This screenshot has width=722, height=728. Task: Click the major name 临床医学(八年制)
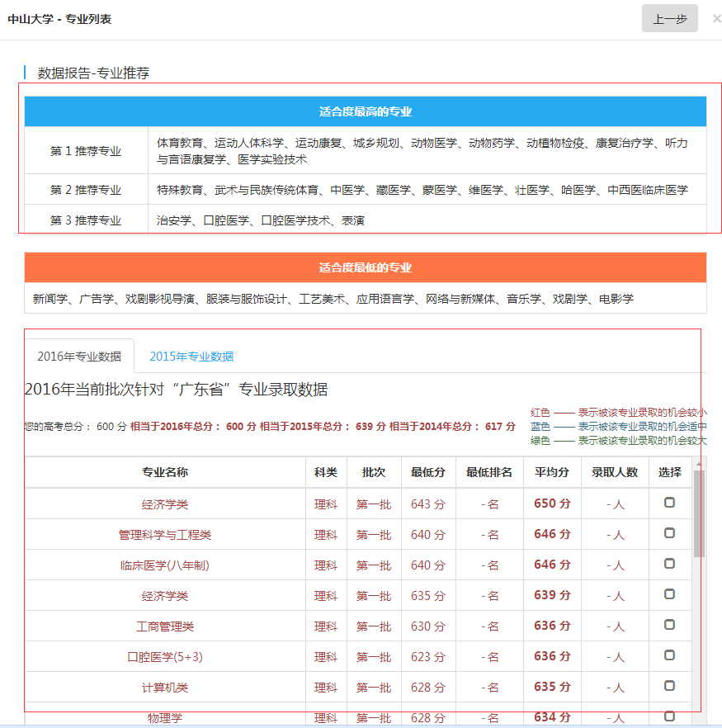(x=165, y=565)
